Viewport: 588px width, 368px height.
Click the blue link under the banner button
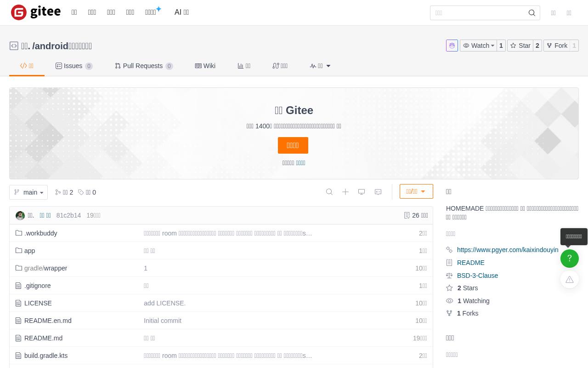[300, 163]
